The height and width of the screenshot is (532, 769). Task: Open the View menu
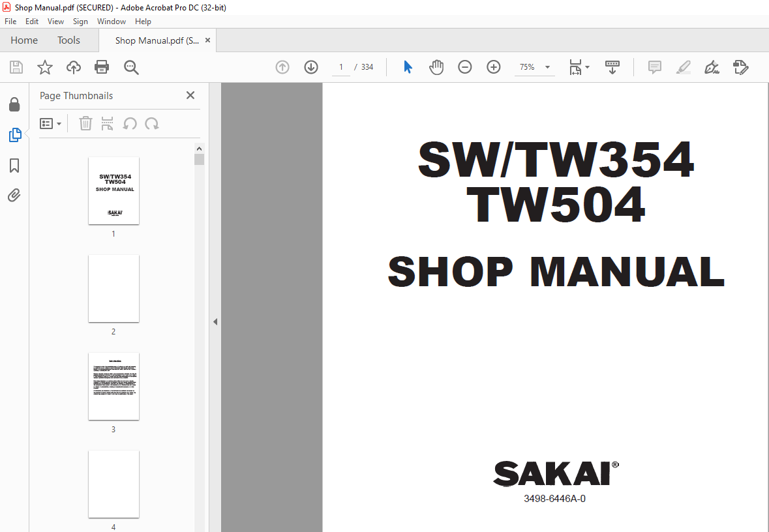click(x=55, y=22)
